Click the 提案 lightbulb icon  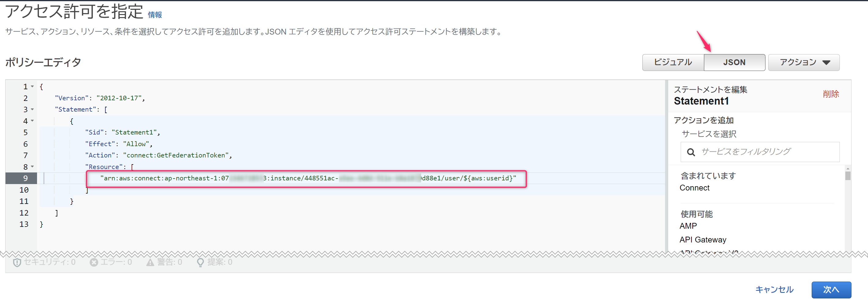coord(200,262)
